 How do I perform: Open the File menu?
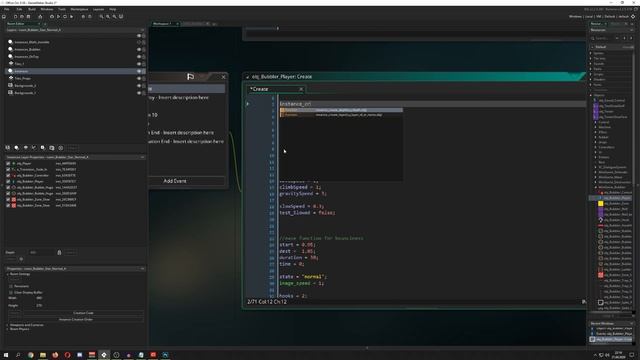pos(7,9)
